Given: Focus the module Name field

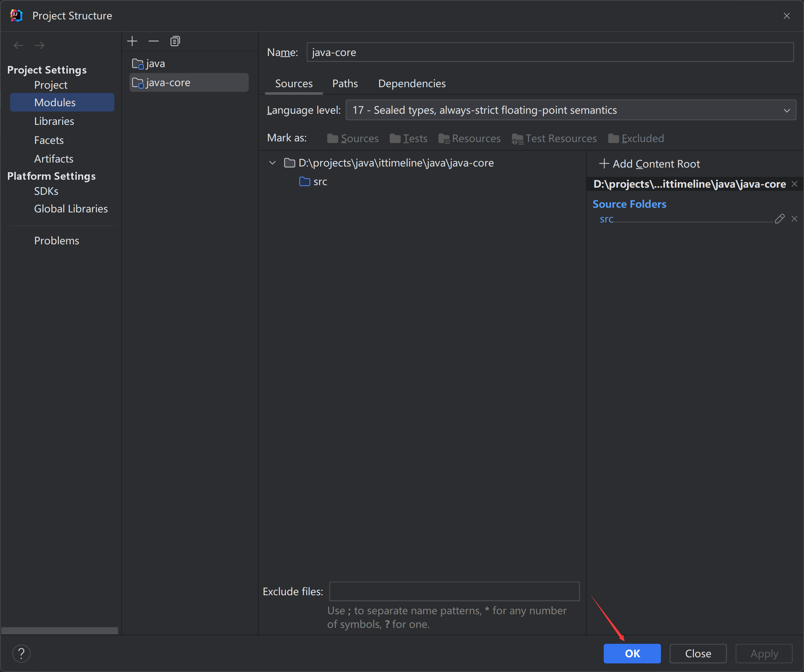Looking at the screenshot, I should [550, 52].
